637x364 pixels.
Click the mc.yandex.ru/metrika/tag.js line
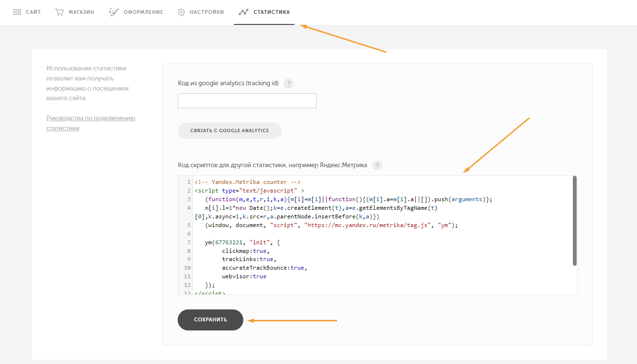pyautogui.click(x=331, y=225)
